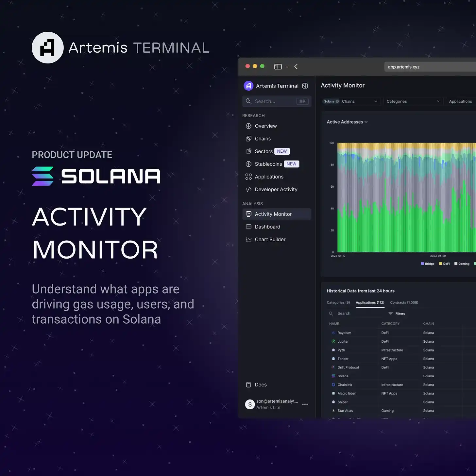
Task: Collapse sidebar using panel icon beside Artemis Terminal
Action: click(305, 86)
